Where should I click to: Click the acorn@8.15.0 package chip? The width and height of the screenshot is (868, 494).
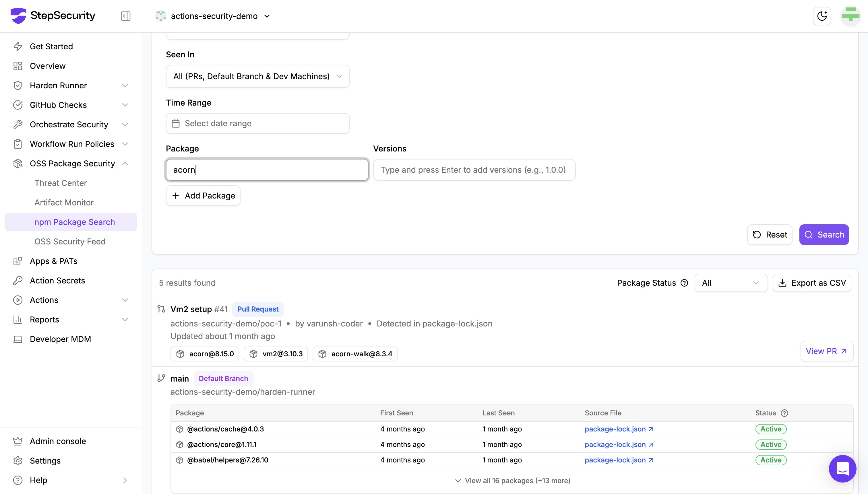click(x=205, y=354)
